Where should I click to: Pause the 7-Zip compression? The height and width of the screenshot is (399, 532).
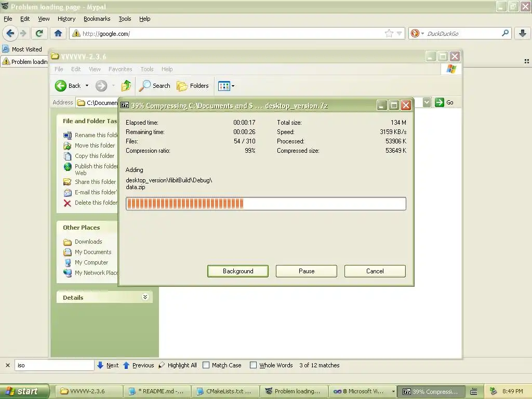point(307,271)
